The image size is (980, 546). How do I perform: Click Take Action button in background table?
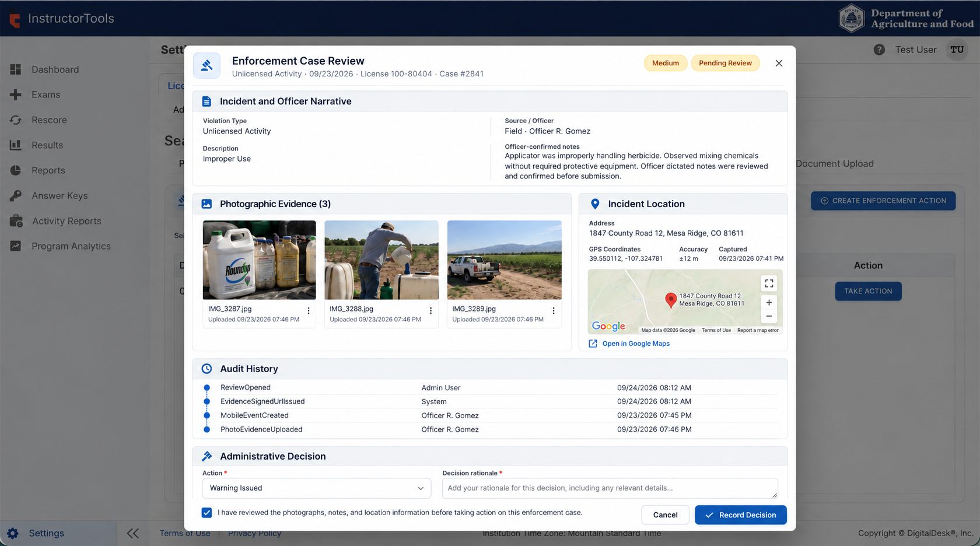coord(868,291)
